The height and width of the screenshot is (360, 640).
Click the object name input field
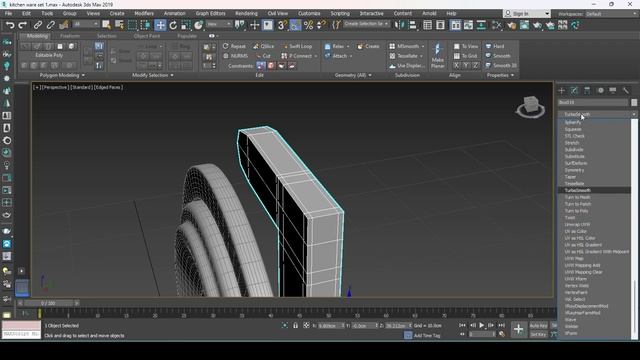[593, 102]
